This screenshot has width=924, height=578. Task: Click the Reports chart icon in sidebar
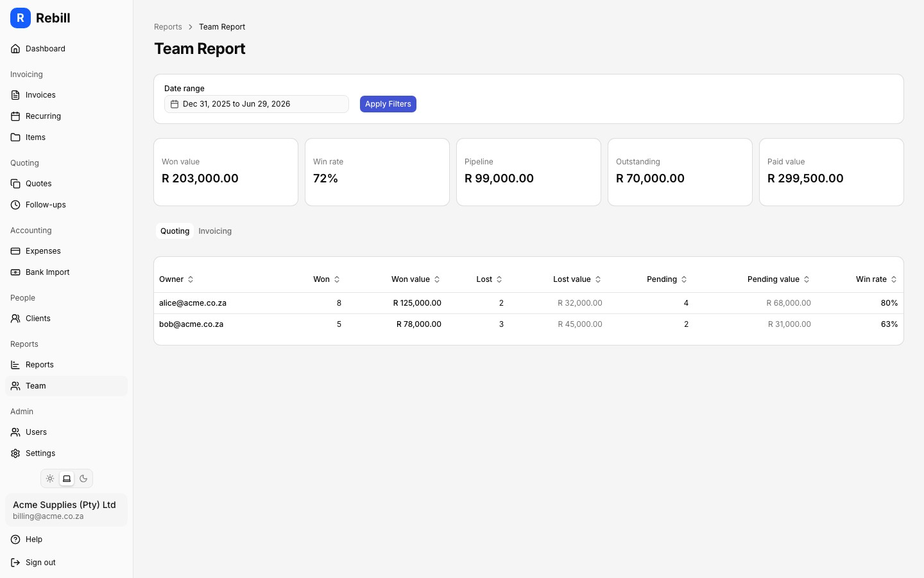(15, 365)
